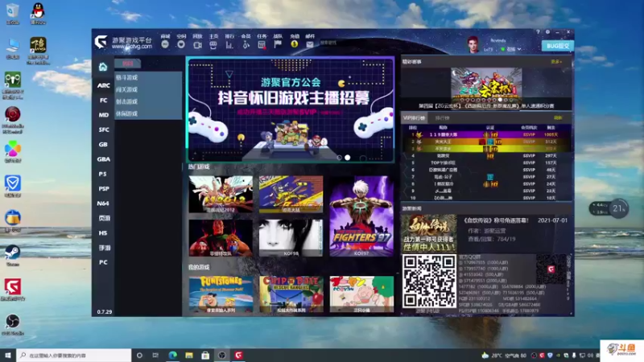644x362 pixels.
Task: Click the user avatar portrait
Action: pos(473,44)
